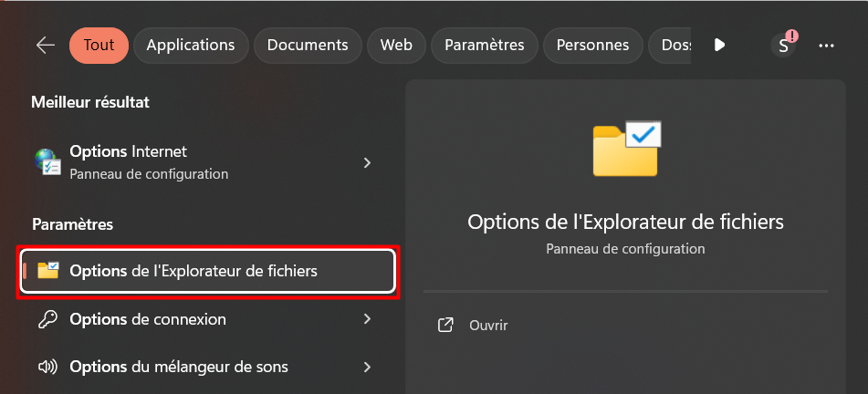868x394 pixels.
Task: Click the Ouvrir external-link icon
Action: [446, 325]
